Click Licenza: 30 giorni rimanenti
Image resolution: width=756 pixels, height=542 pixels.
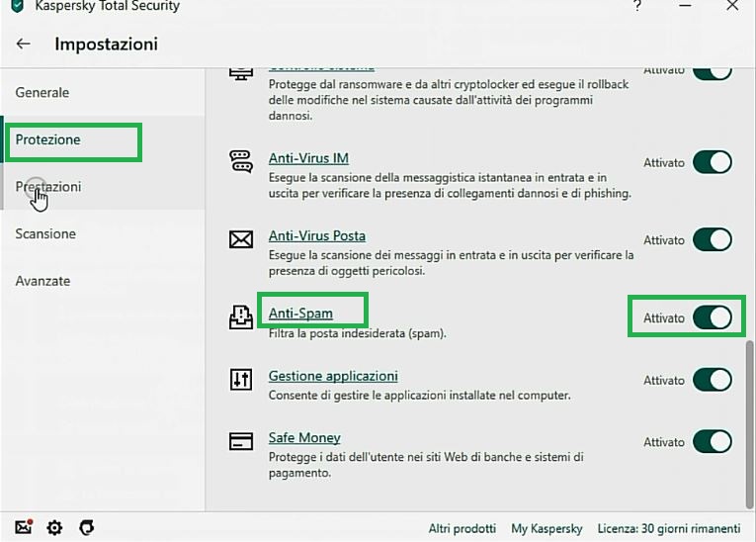[669, 528]
